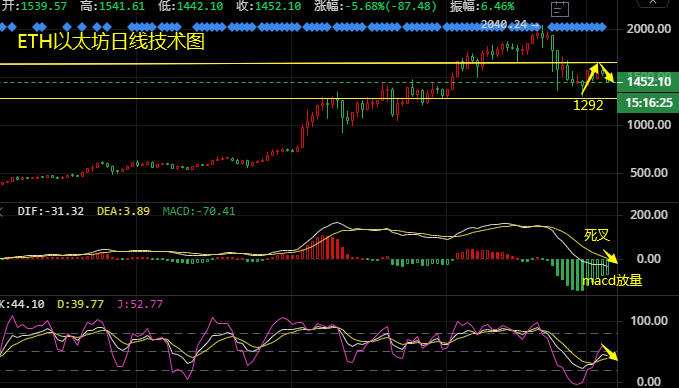Click the collapse chevron beside DIF label
The image size is (679, 388).
click(1, 211)
